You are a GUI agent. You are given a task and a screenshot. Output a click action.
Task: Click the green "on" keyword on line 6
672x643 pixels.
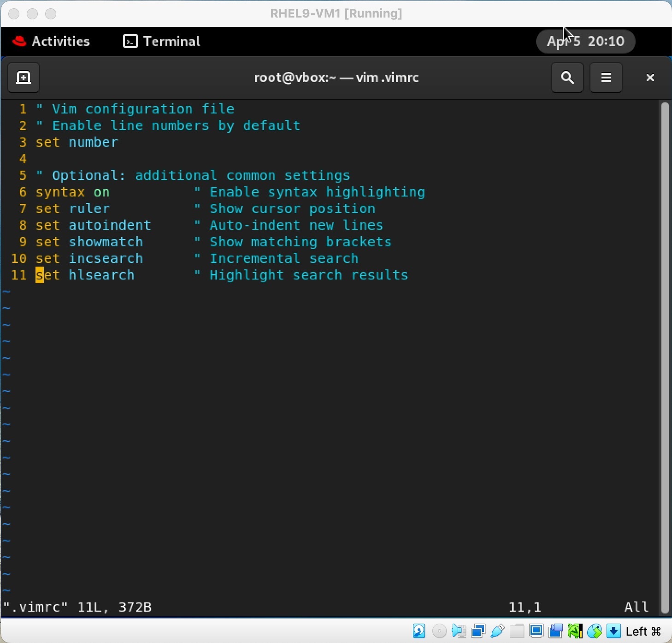[x=102, y=192]
